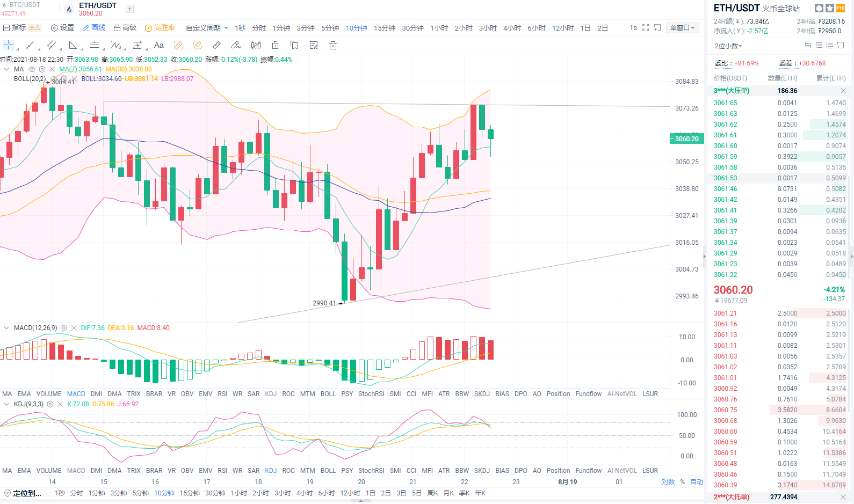Image resolution: width=854 pixels, height=504 pixels.
Task: Switch to BTC/USDT chart tab
Action: pos(21,9)
